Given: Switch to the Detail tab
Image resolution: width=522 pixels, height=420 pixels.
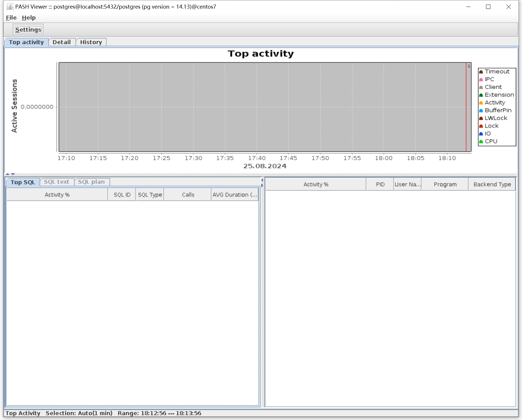Looking at the screenshot, I should pyautogui.click(x=62, y=42).
